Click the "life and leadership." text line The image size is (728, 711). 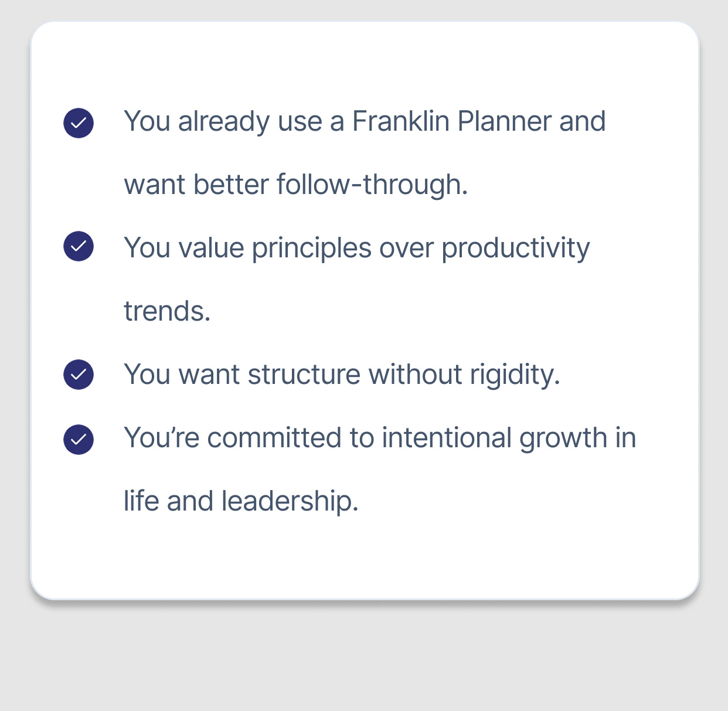[241, 502]
